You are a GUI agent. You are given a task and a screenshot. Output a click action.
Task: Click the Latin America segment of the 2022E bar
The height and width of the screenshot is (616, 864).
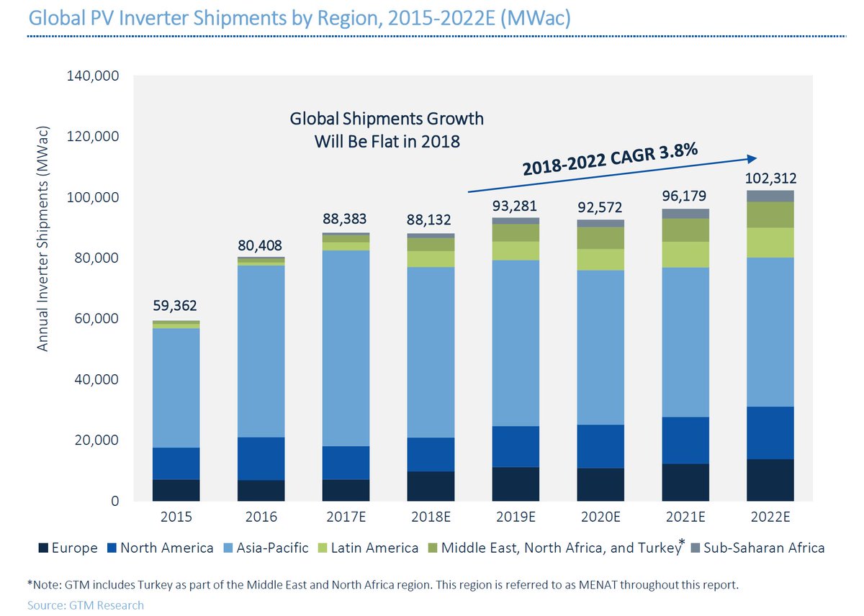(771, 243)
